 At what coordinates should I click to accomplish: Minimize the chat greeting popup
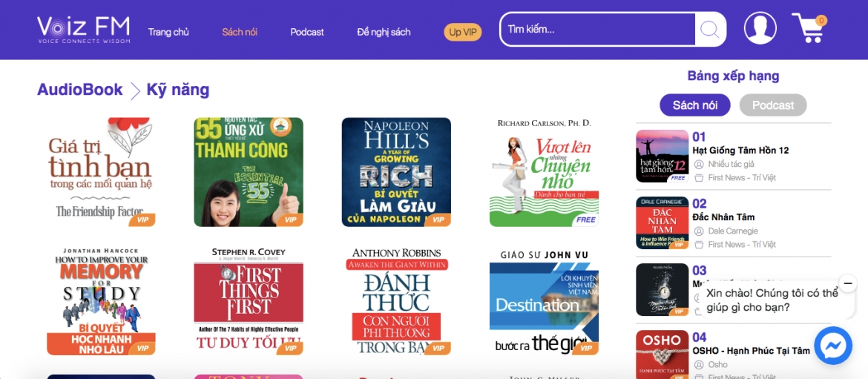847,283
